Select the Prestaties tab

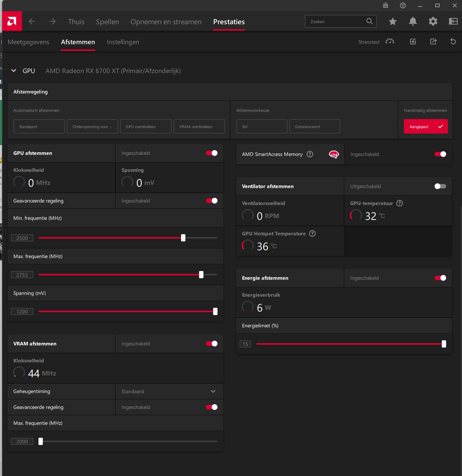pyautogui.click(x=229, y=22)
